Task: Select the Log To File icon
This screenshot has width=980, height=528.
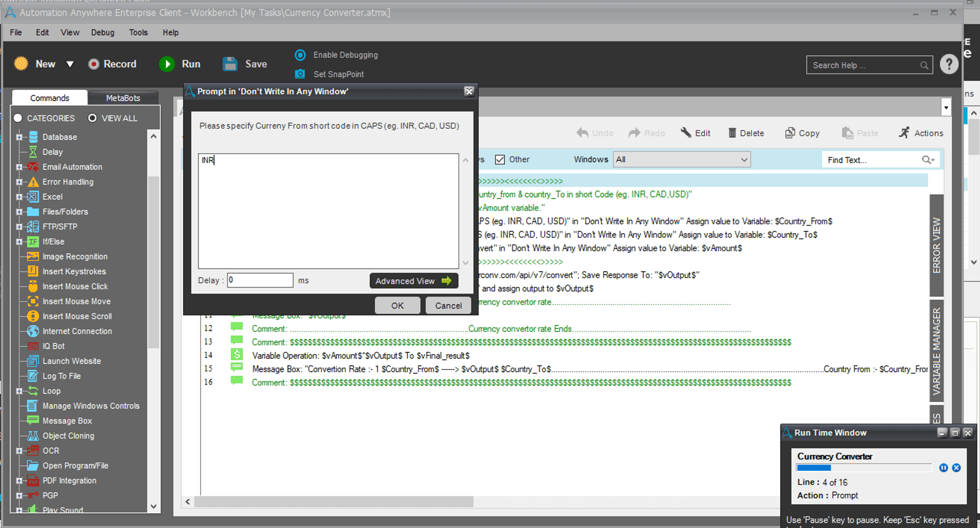Action: (33, 376)
